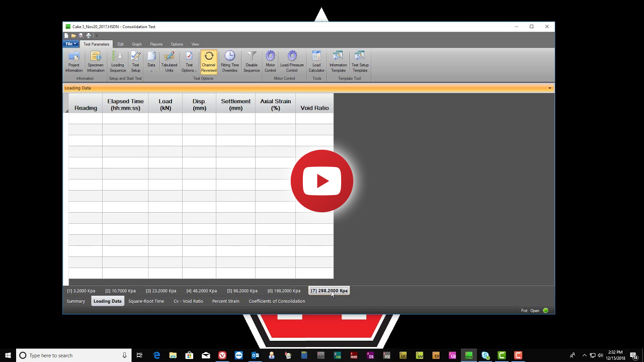
Task: Open the Load Calculator tool
Action: (316, 62)
